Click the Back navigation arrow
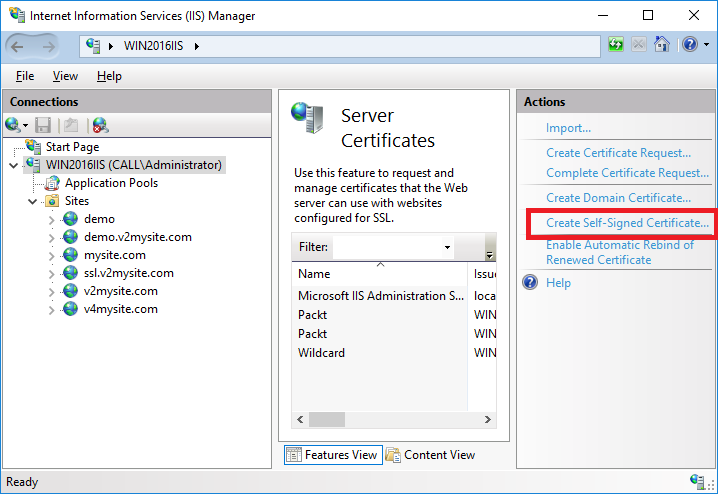Viewport: 718px width, 494px height. coord(17,46)
